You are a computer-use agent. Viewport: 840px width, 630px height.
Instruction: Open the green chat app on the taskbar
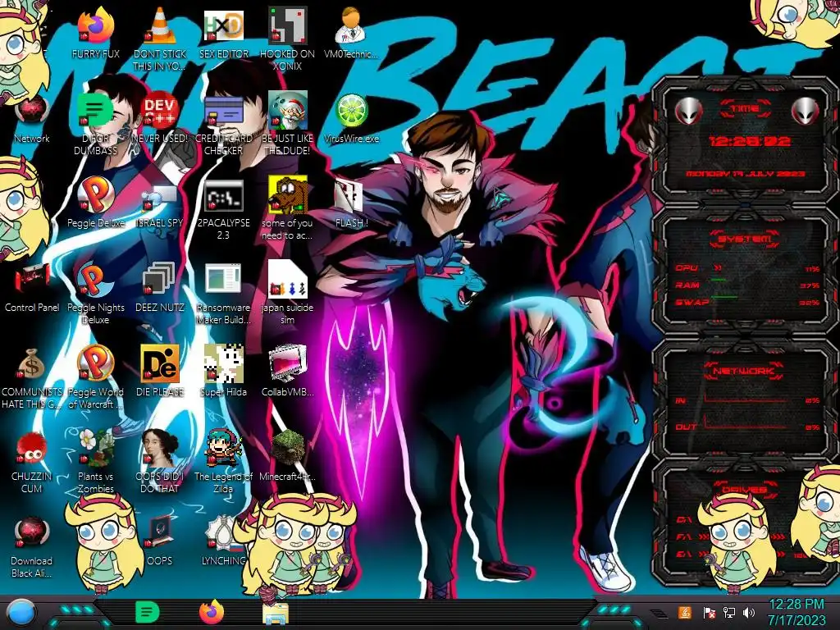[147, 612]
